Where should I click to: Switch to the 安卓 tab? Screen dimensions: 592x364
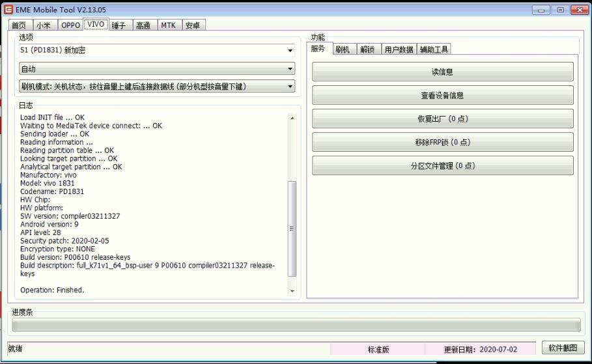(x=193, y=25)
